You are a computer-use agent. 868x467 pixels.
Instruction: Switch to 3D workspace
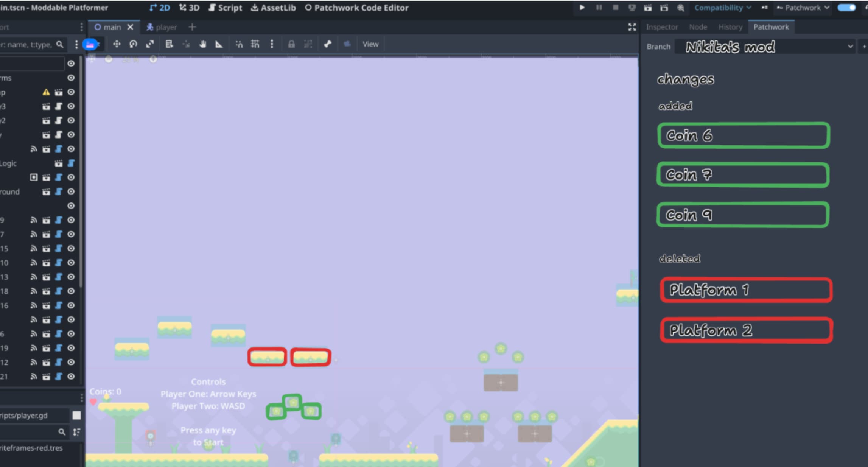tap(189, 8)
